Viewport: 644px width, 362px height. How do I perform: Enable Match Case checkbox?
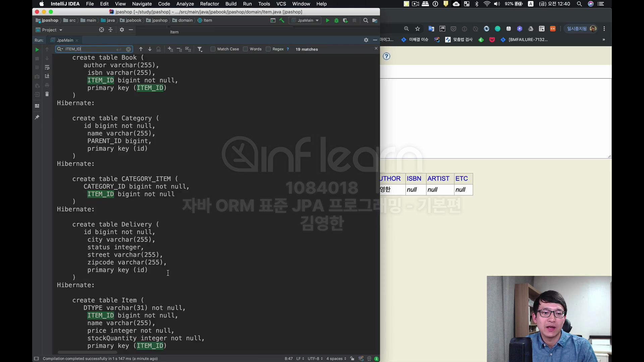click(x=213, y=49)
